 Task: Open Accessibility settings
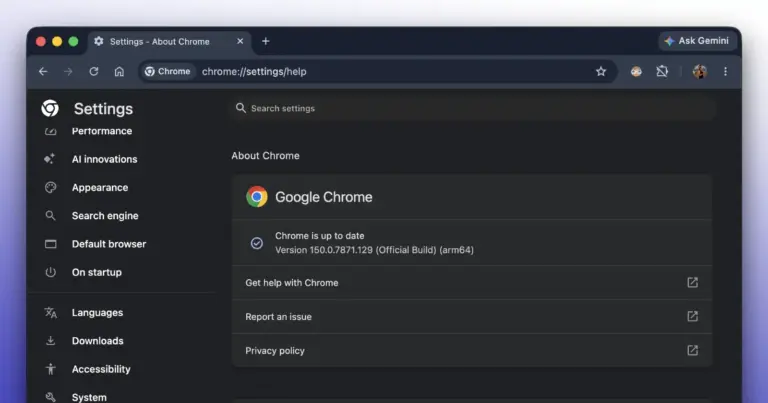coord(101,370)
